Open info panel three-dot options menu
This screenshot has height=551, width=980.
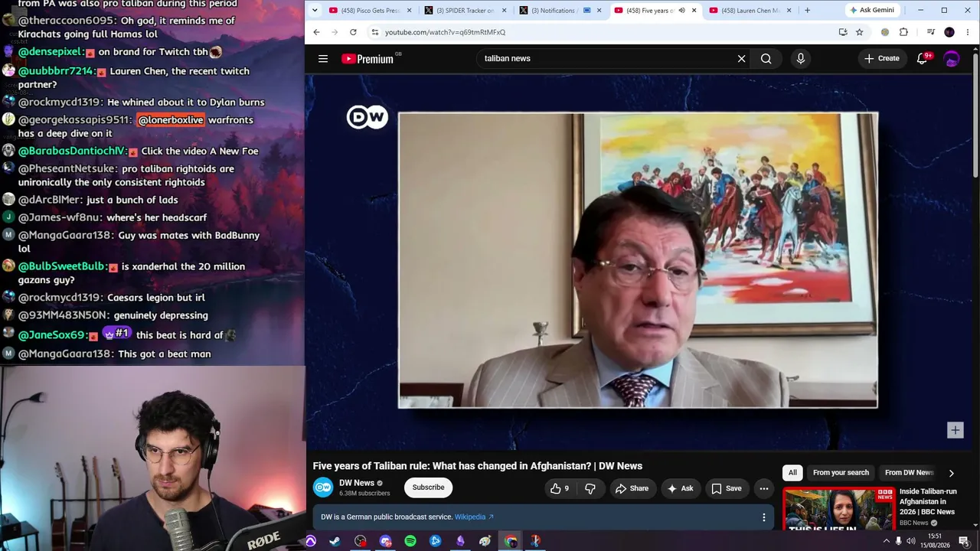coord(763,517)
